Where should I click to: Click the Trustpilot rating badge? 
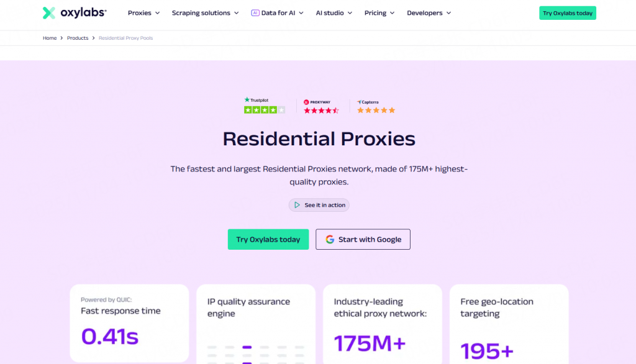coord(263,106)
